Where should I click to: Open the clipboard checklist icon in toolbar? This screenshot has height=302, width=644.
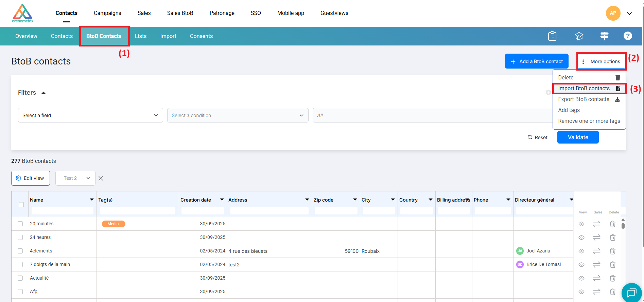[x=552, y=36]
